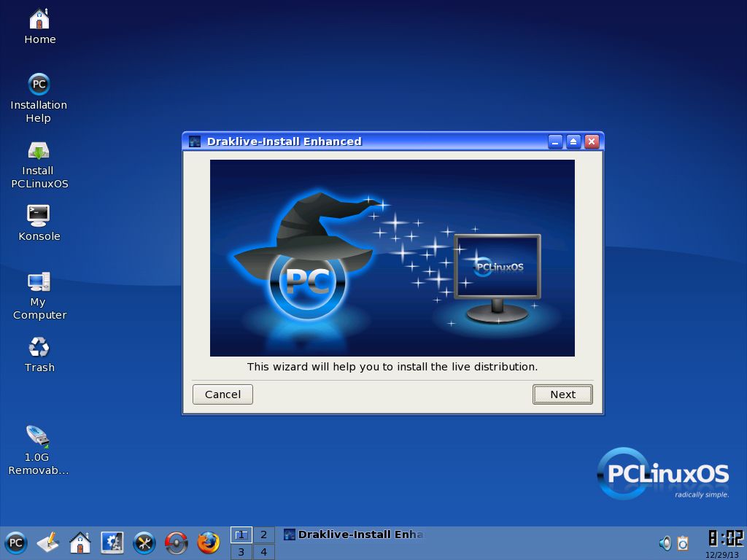Open the 1.0G Removable drive icon
The width and height of the screenshot is (747, 560).
pyautogui.click(x=38, y=451)
